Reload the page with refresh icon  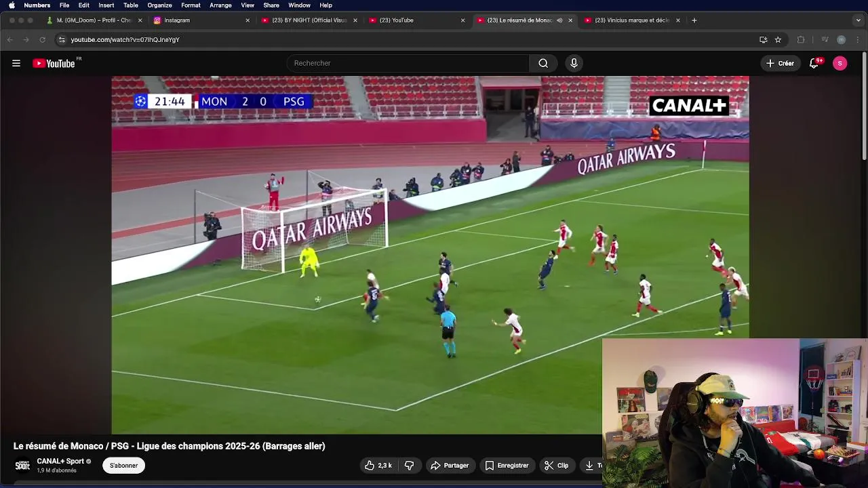coord(43,39)
